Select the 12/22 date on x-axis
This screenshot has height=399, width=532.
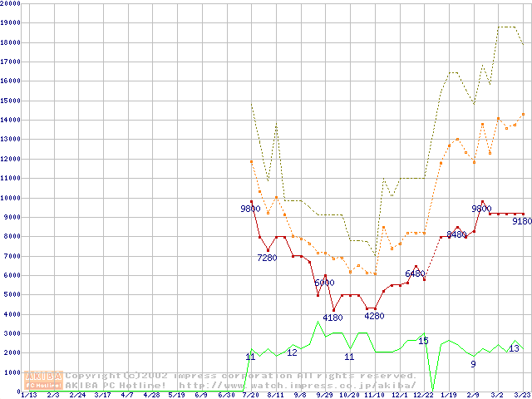pyautogui.click(x=423, y=395)
